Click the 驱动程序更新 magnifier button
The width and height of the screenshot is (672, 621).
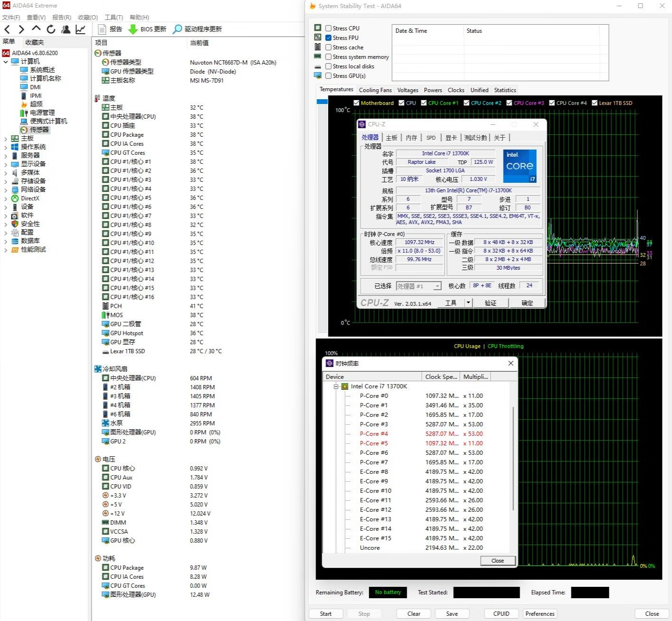tap(197, 29)
